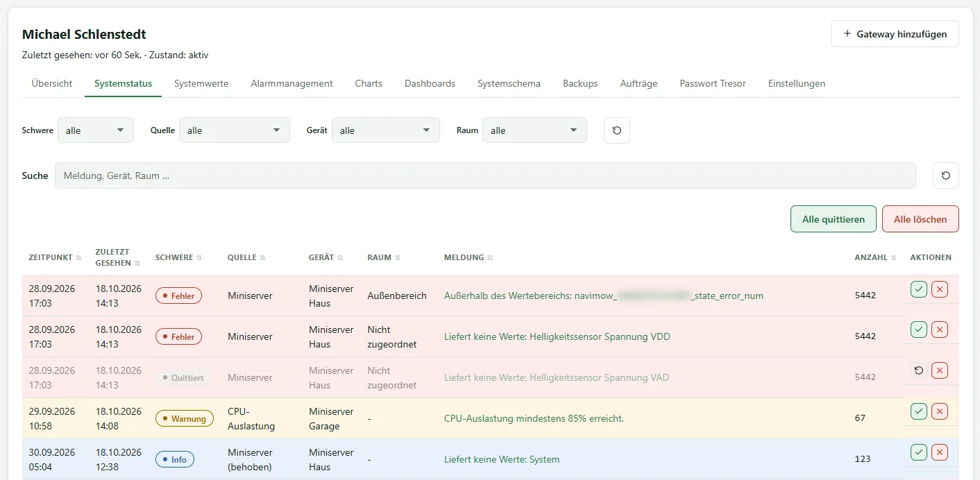This screenshot has width=980, height=480.
Task: Go to the Alarmmanagement tab
Action: (292, 83)
